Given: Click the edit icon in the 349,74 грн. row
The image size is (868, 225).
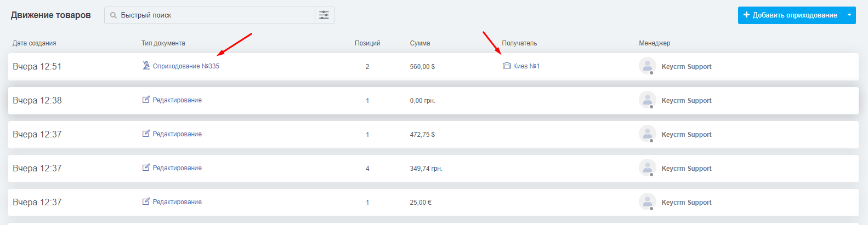Looking at the screenshot, I should click(x=146, y=168).
